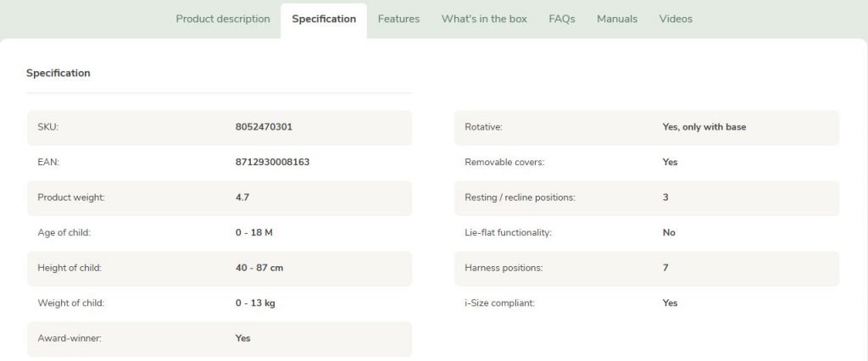Open the What's in the box tab
Image resolution: width=868 pixels, height=361 pixels.
click(x=484, y=19)
